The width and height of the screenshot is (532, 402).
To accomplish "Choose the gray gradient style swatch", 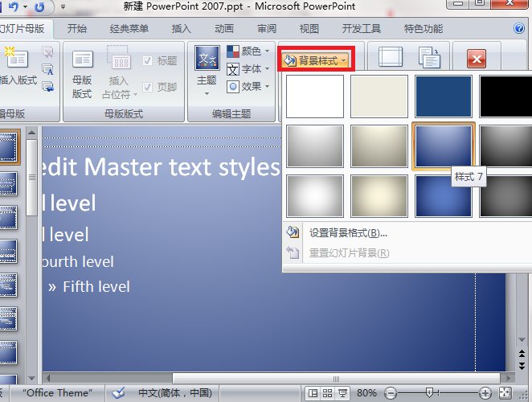I will pos(315,146).
